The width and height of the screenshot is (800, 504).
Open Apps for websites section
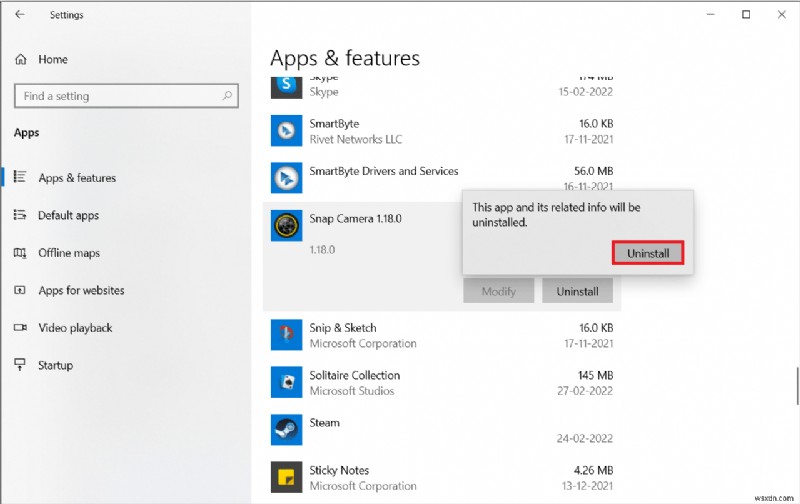click(80, 290)
